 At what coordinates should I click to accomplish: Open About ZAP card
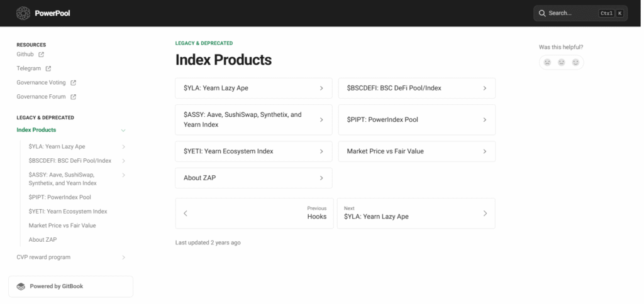(253, 178)
